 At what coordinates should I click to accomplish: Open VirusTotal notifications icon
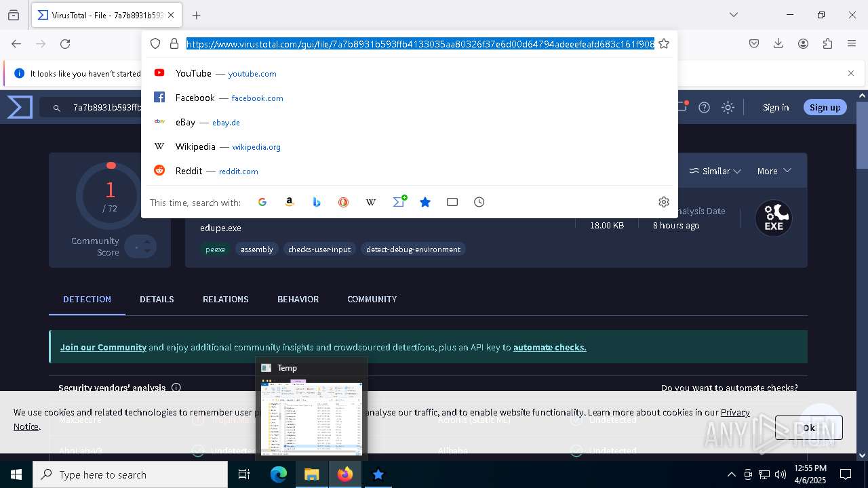coord(683,106)
